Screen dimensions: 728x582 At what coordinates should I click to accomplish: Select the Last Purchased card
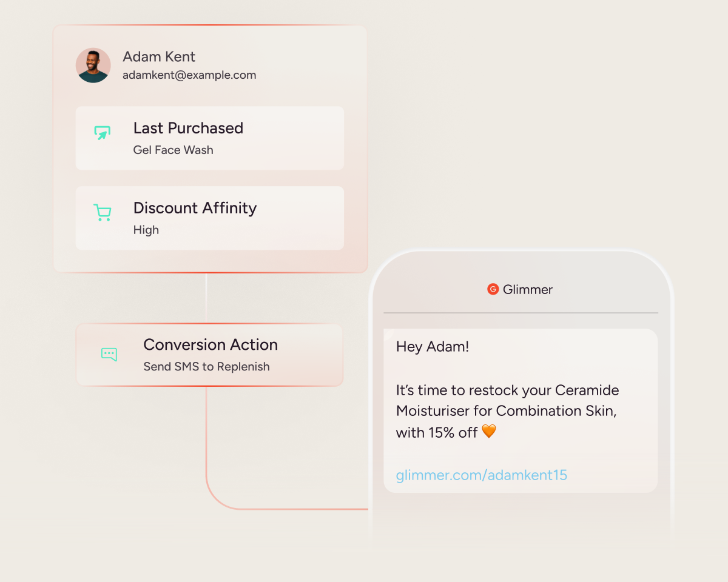(x=210, y=138)
